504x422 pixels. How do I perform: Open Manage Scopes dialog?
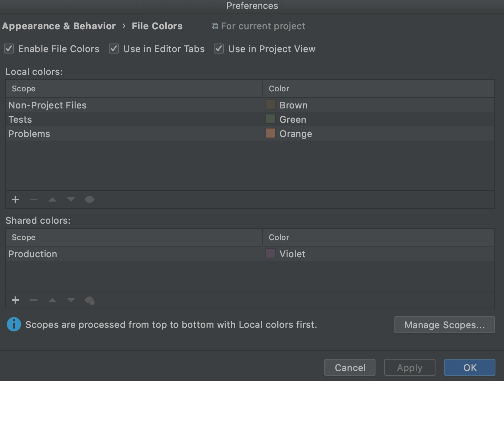pyautogui.click(x=444, y=325)
